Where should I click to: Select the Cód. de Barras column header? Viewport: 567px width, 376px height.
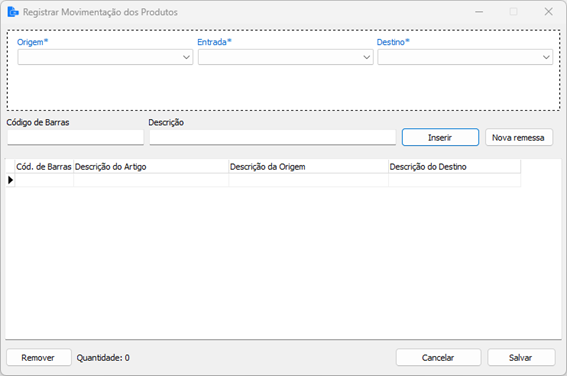click(x=44, y=167)
